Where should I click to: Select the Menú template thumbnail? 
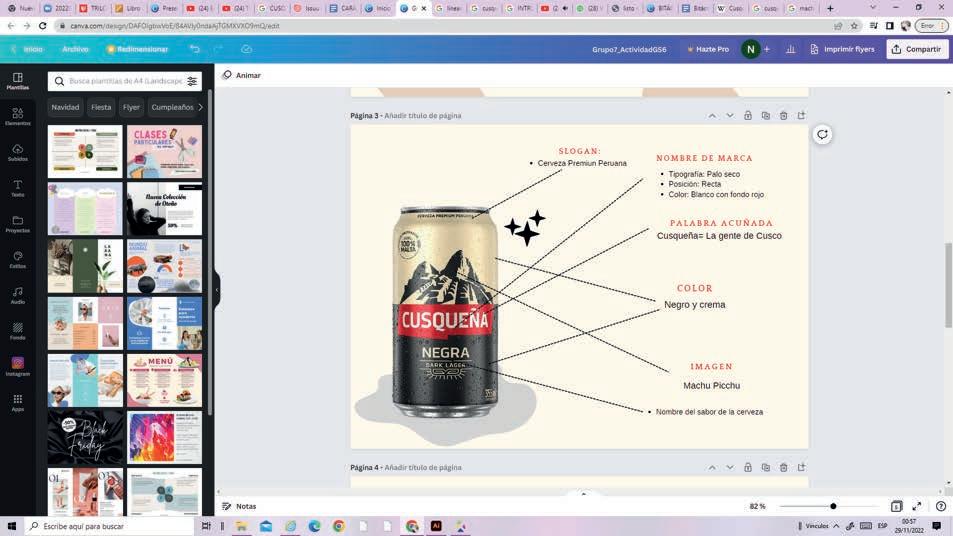[164, 380]
